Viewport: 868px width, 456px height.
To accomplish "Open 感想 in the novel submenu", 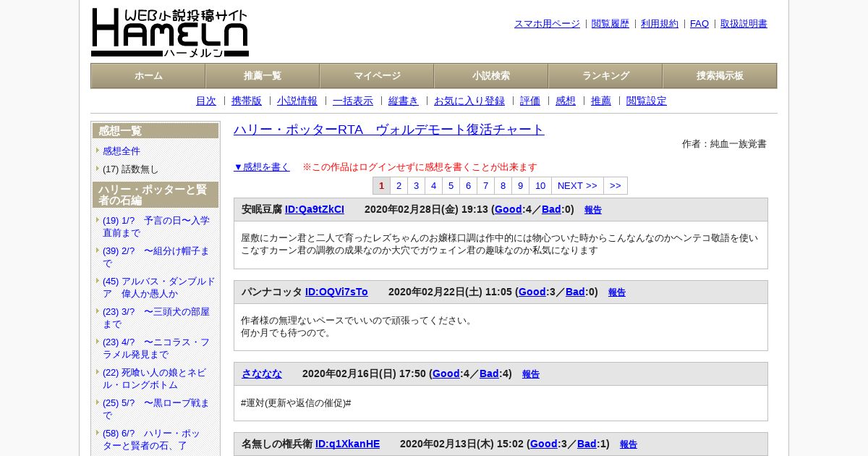I will pyautogui.click(x=566, y=101).
